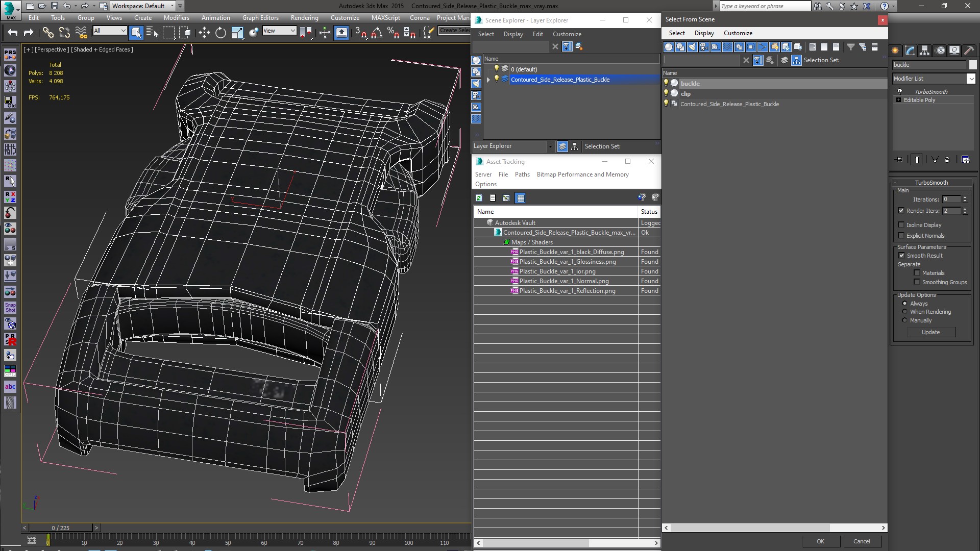Image resolution: width=980 pixels, height=551 pixels.
Task: Select the Move transform tool
Action: pos(204,33)
